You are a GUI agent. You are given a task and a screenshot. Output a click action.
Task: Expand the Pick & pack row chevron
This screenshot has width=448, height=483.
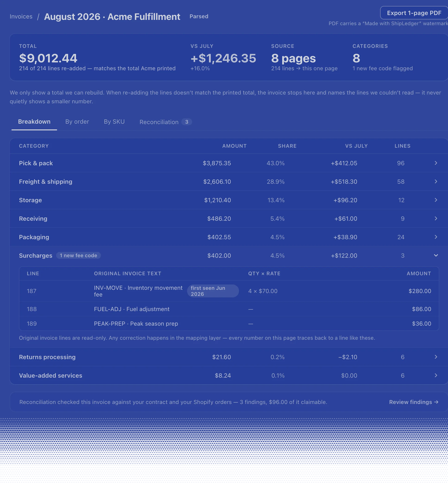point(436,163)
